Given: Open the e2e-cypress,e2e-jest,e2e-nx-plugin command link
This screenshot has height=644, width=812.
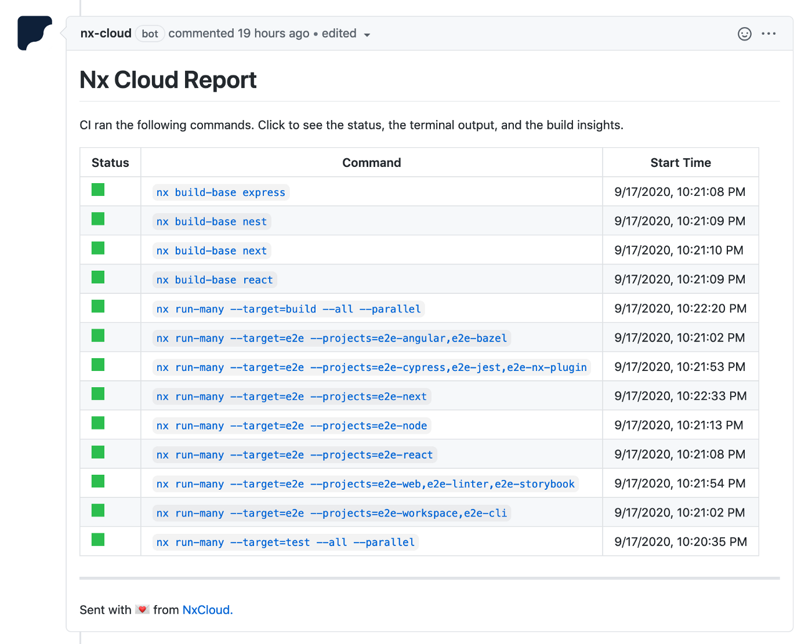Looking at the screenshot, I should pos(371,368).
